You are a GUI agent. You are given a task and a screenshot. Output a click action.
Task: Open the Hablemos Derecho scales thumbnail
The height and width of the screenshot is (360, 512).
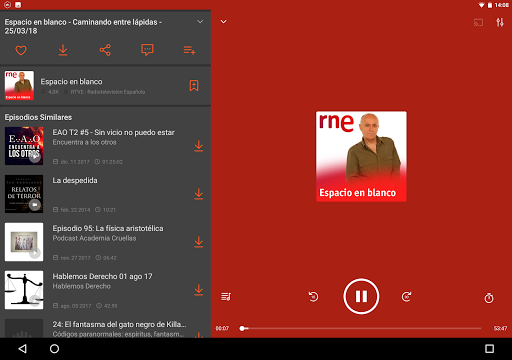coord(24,290)
